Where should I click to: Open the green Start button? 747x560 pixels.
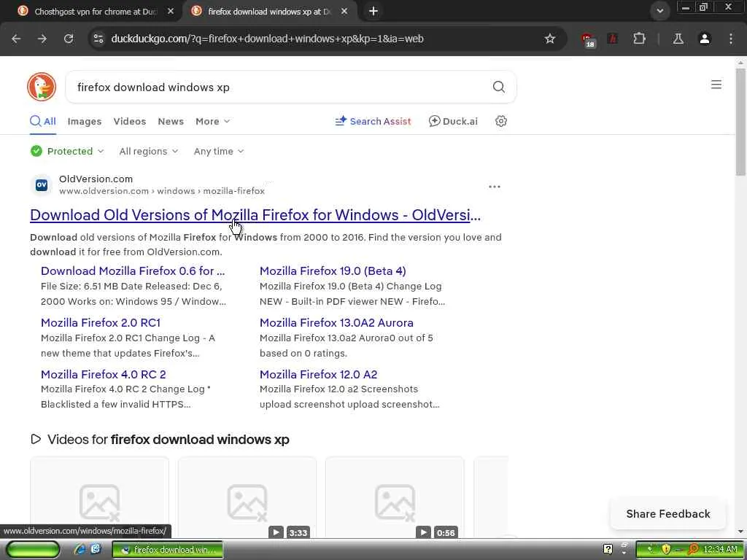[x=34, y=550]
